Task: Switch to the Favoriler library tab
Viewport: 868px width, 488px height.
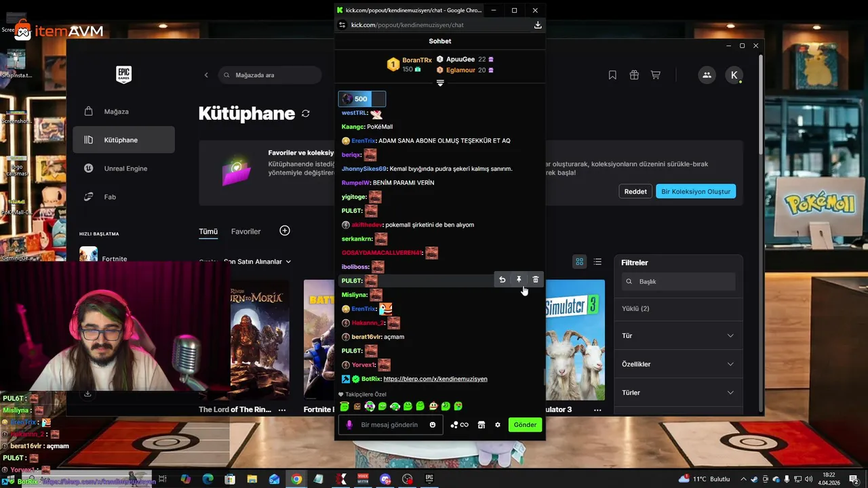Action: 245,231
